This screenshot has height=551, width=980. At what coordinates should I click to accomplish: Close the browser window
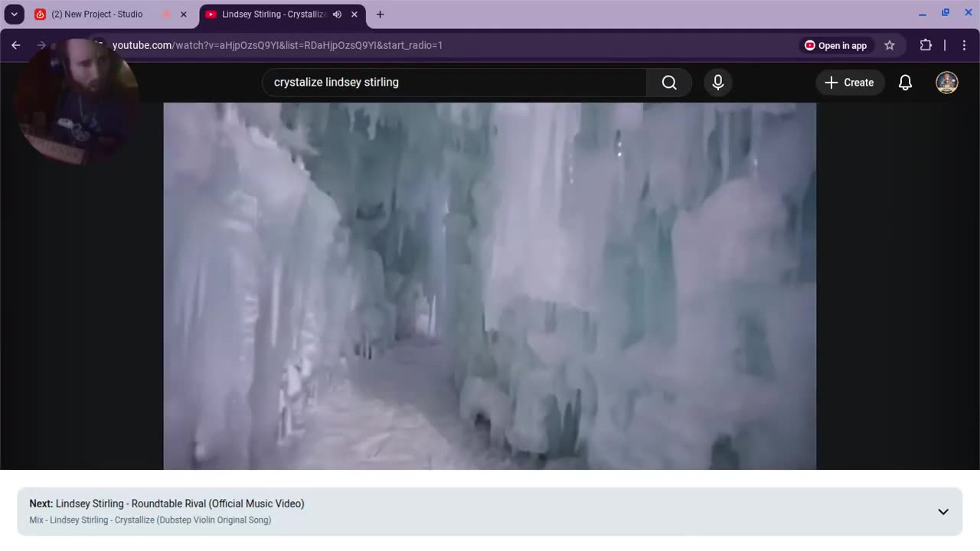967,14
